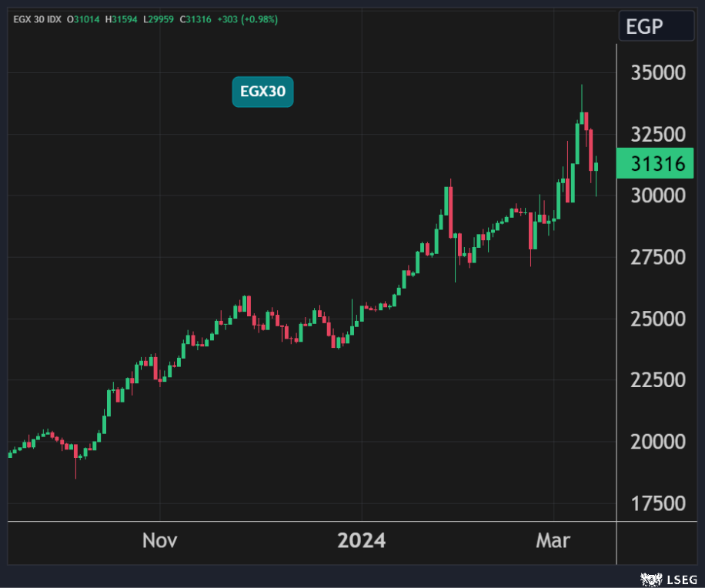Click the Mar label on time axis
Image resolution: width=705 pixels, height=588 pixels.
(x=553, y=541)
